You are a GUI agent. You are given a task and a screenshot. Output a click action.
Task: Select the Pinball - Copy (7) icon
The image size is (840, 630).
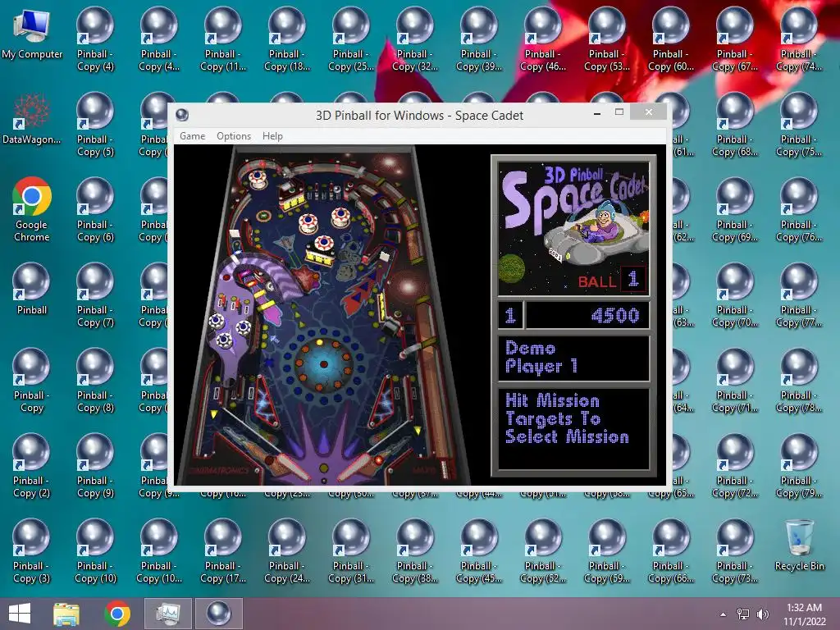pos(95,295)
